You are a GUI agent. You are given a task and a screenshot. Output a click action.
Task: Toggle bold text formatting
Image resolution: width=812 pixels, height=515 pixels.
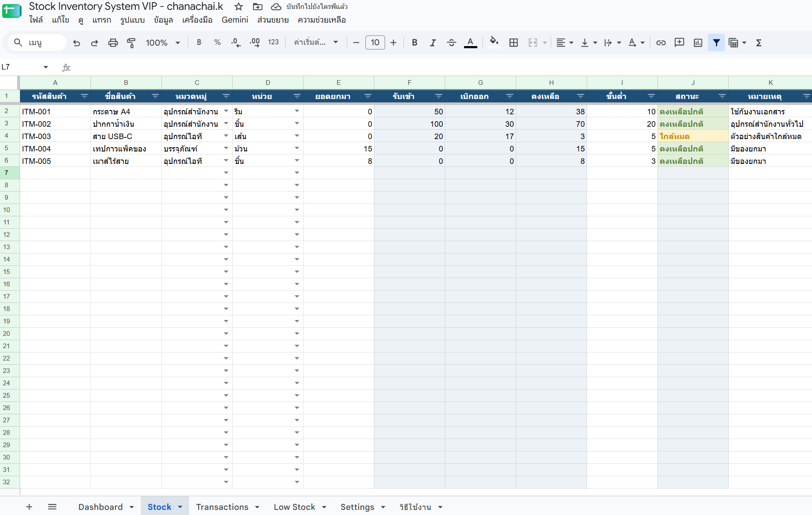pos(415,43)
